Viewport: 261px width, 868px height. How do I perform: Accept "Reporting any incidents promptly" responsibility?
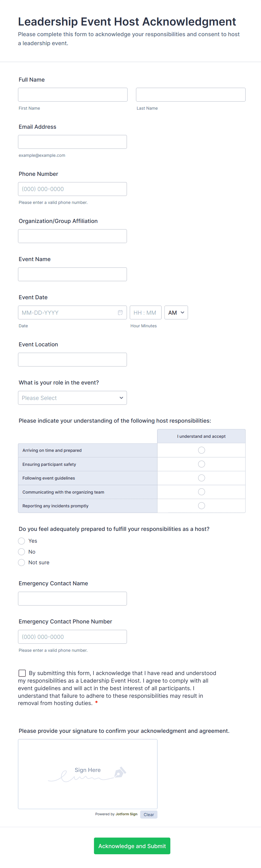click(x=201, y=505)
